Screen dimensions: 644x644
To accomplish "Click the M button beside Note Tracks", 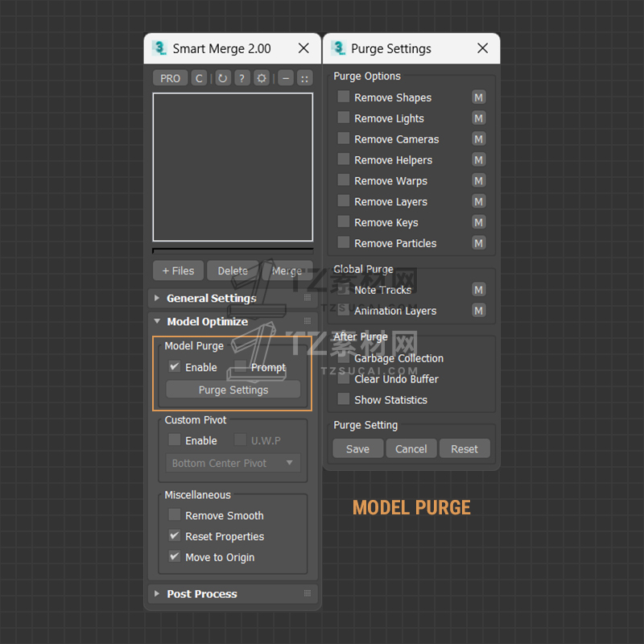I will (478, 290).
